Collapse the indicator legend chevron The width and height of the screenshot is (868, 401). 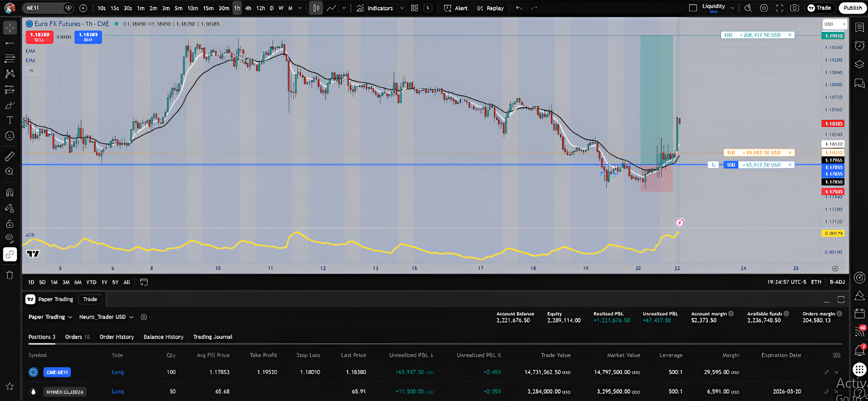(32, 71)
